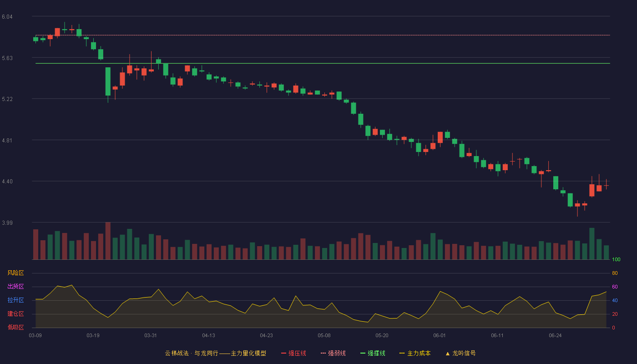Click the 06-11 date label
The image size is (637, 364).
click(497, 335)
